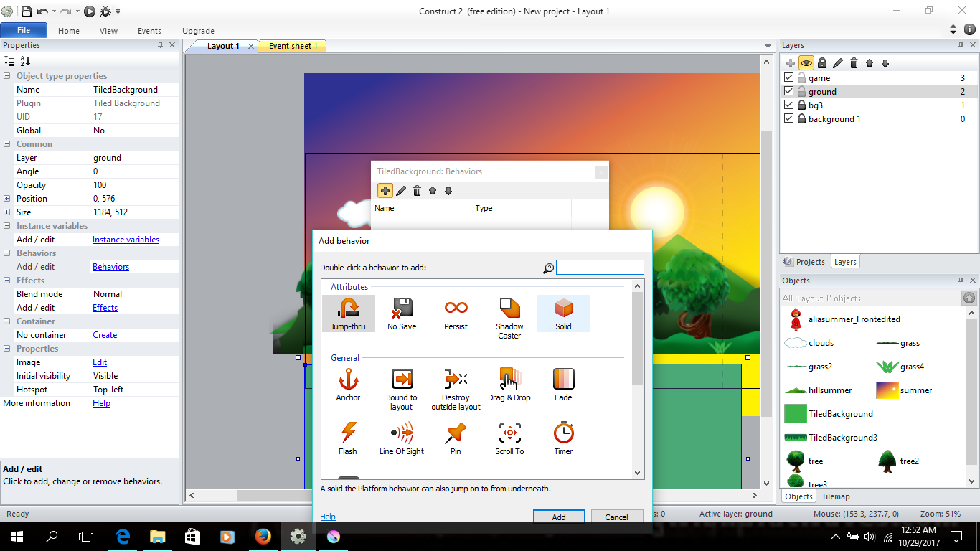Uncheck the ground layer visibility checkbox

click(x=789, y=91)
